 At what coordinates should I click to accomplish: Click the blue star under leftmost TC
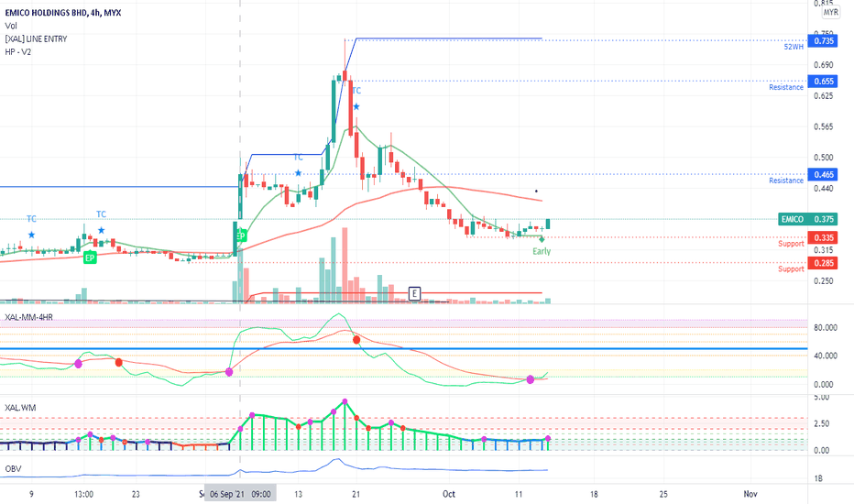(31, 235)
